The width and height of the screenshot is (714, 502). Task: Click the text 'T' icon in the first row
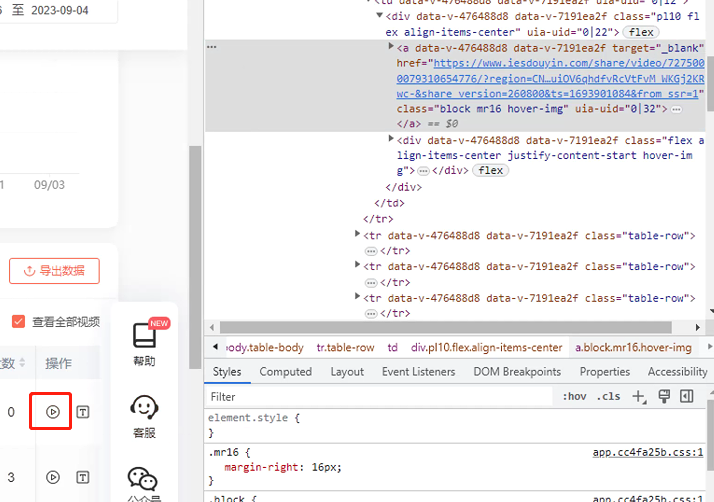pos(84,411)
